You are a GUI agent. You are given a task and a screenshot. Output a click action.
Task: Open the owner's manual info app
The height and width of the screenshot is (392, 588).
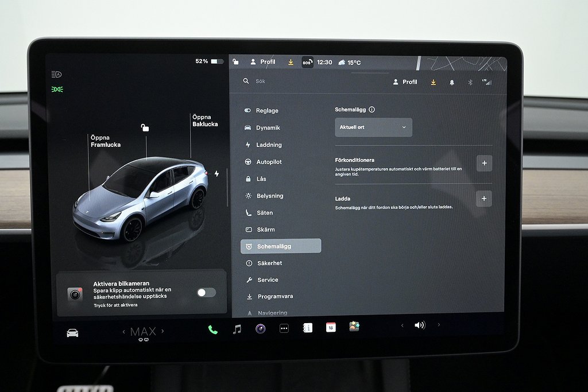point(308,328)
